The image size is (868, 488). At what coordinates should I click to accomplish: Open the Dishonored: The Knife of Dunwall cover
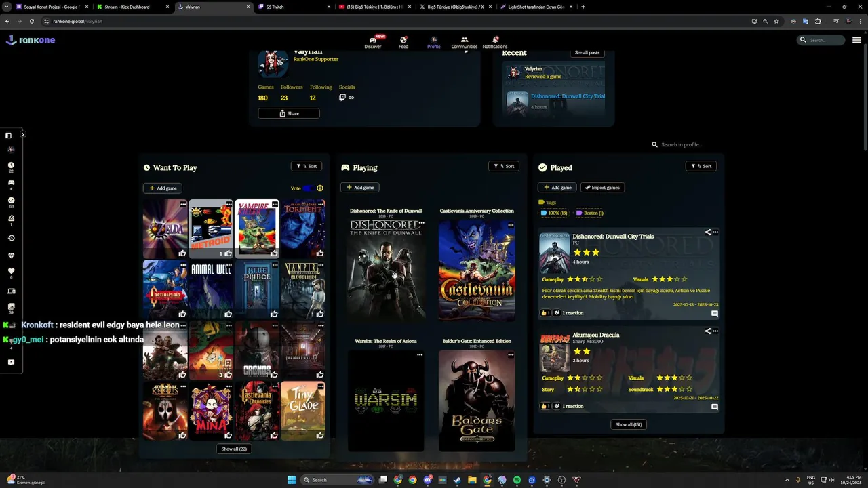[x=386, y=270]
